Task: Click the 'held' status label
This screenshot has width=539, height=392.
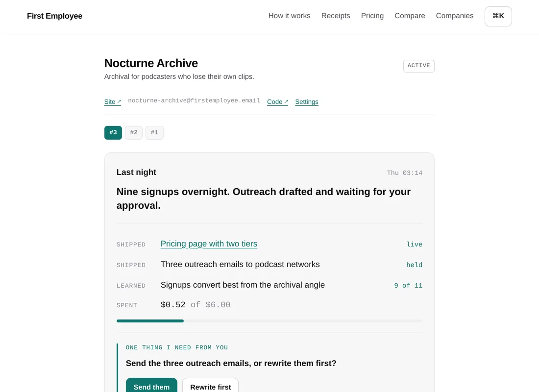Action: point(414,265)
